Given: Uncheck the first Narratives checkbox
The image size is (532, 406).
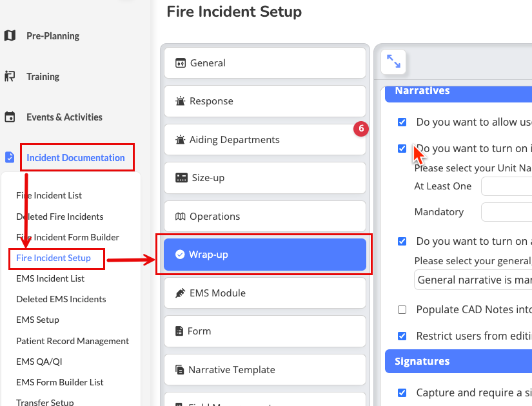Looking at the screenshot, I should 402,122.
